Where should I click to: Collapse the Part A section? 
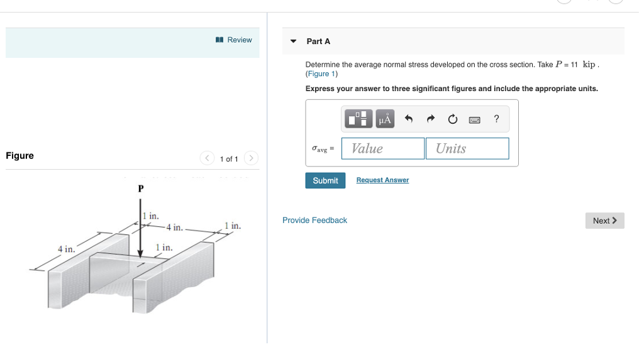[x=293, y=41]
